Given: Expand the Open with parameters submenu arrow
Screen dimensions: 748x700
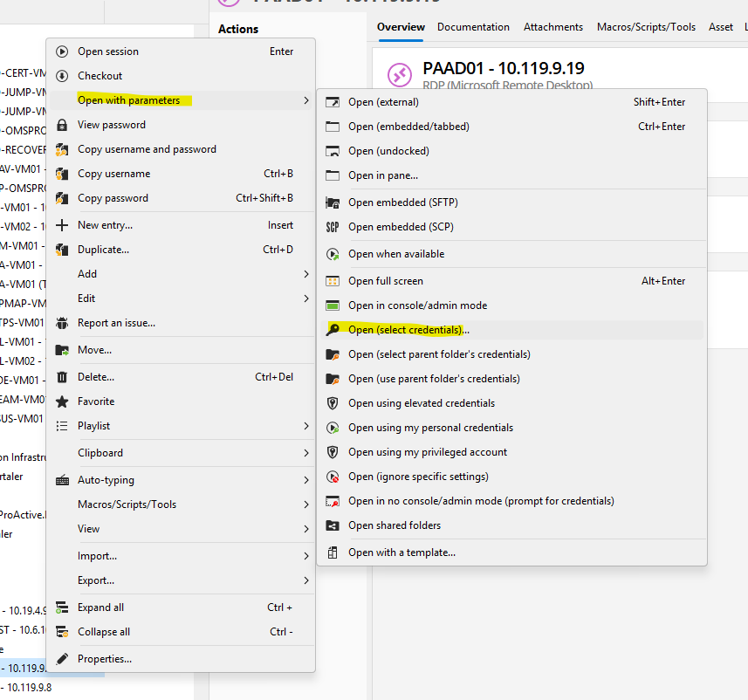Looking at the screenshot, I should (x=306, y=100).
